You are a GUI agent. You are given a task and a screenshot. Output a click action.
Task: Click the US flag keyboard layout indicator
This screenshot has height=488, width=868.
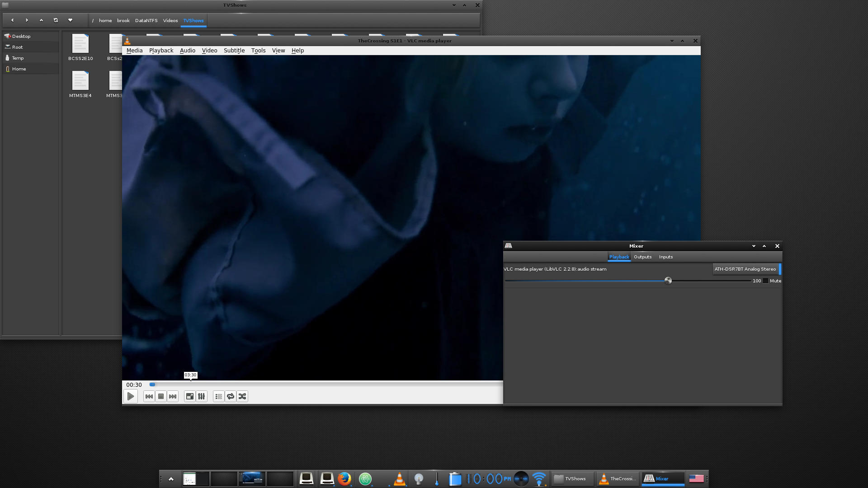(696, 479)
